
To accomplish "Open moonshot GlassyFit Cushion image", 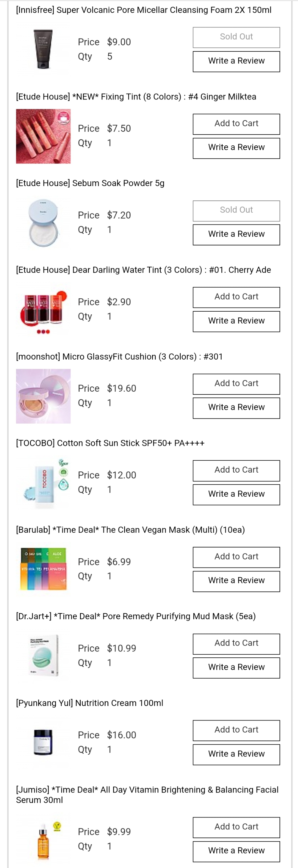I will coord(43,396).
